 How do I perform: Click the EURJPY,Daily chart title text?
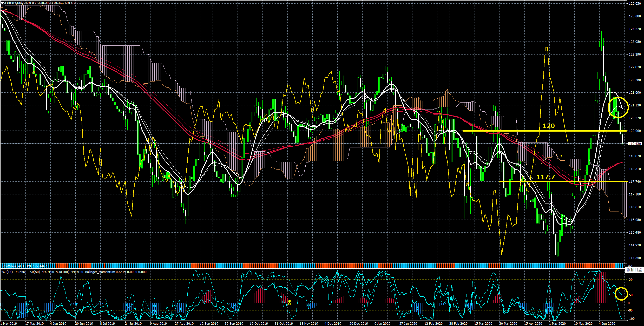(14, 3)
